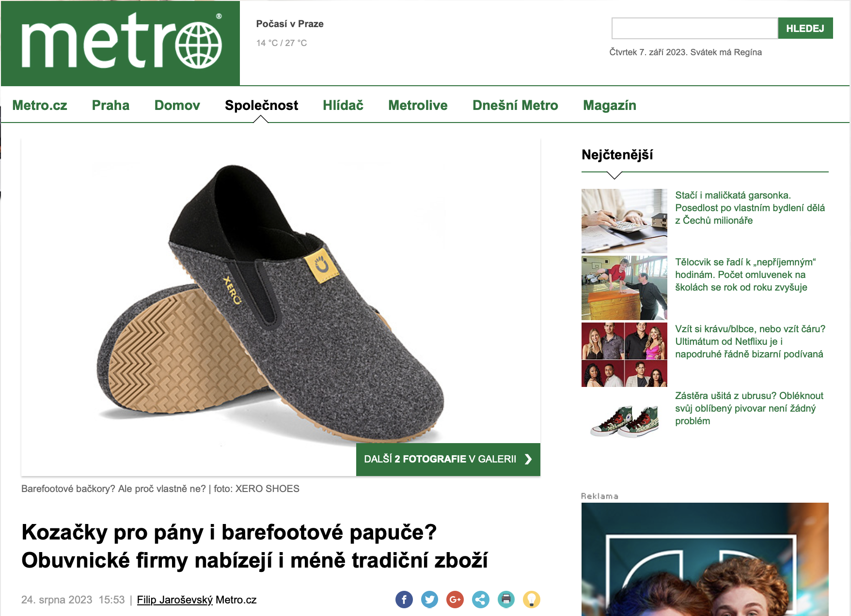Click the Google Plus share icon

pyautogui.click(x=455, y=600)
